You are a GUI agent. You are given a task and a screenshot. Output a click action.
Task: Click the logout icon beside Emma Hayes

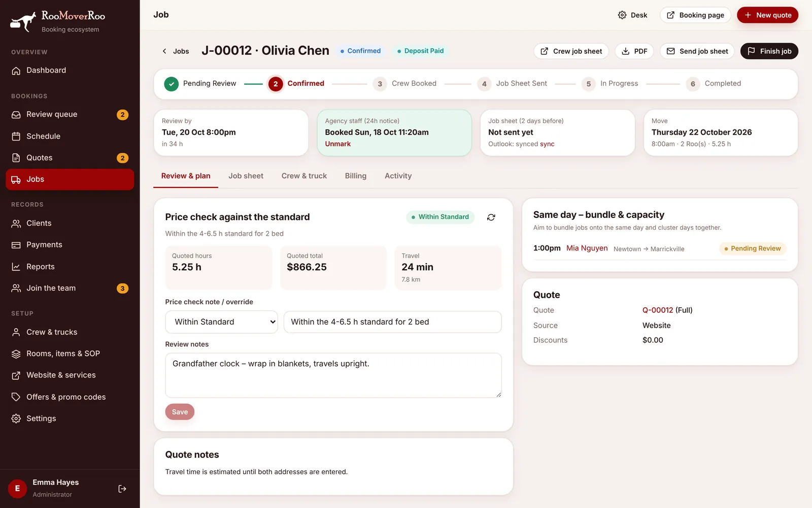click(122, 489)
